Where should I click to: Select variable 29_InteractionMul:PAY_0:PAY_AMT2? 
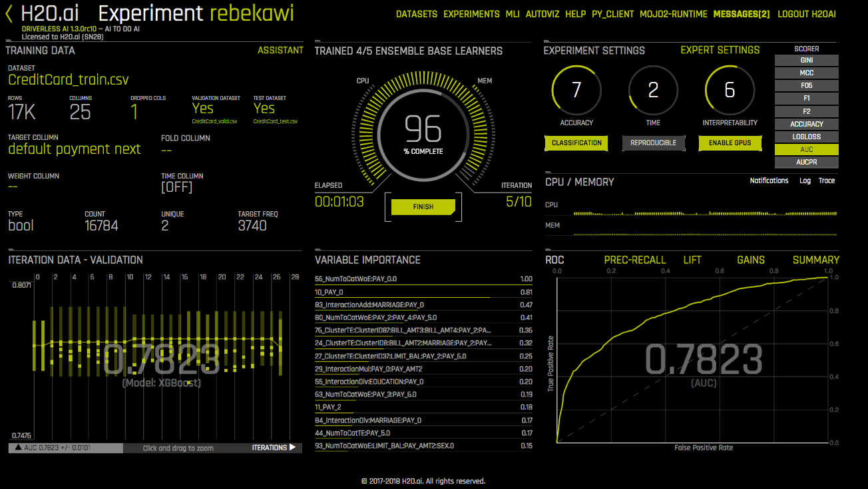423,369
